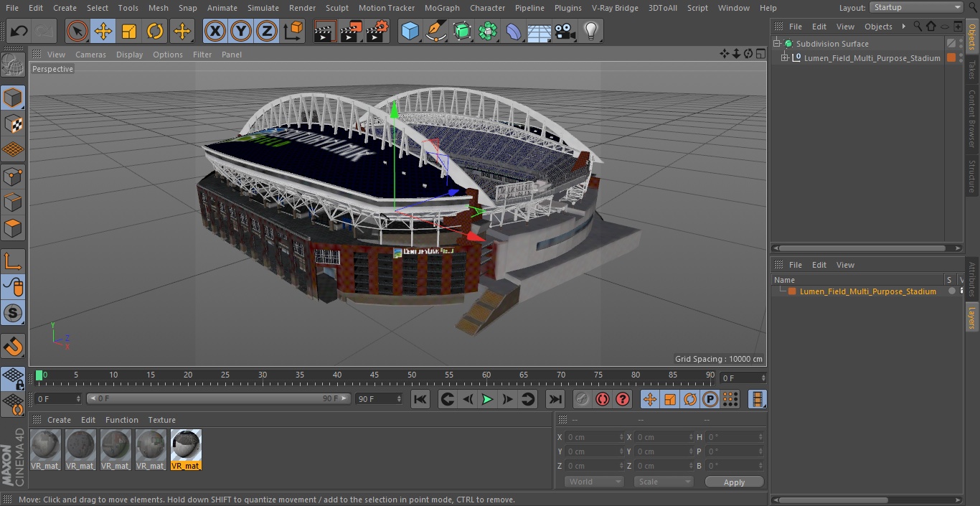
Task: Switch to Model mode
Action: click(13, 98)
